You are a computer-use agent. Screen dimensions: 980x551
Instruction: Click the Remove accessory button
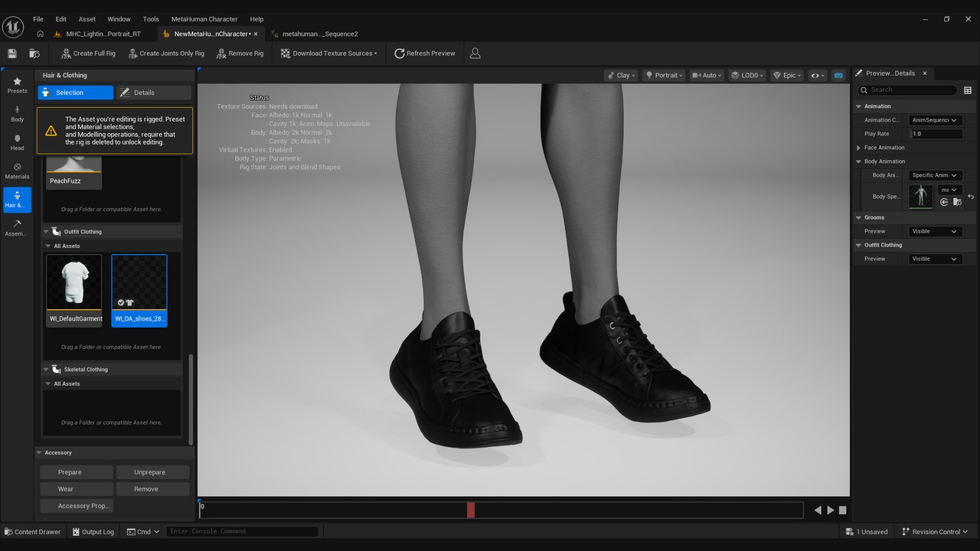click(152, 489)
